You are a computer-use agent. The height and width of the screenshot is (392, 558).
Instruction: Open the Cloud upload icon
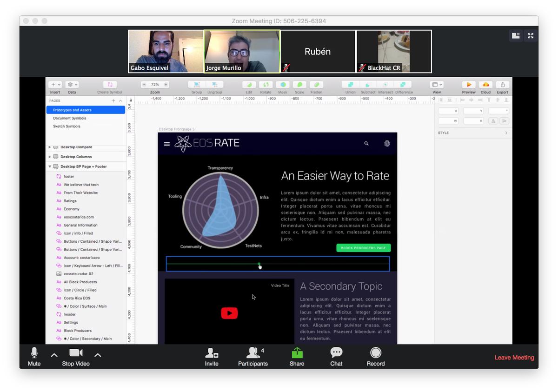(x=485, y=85)
